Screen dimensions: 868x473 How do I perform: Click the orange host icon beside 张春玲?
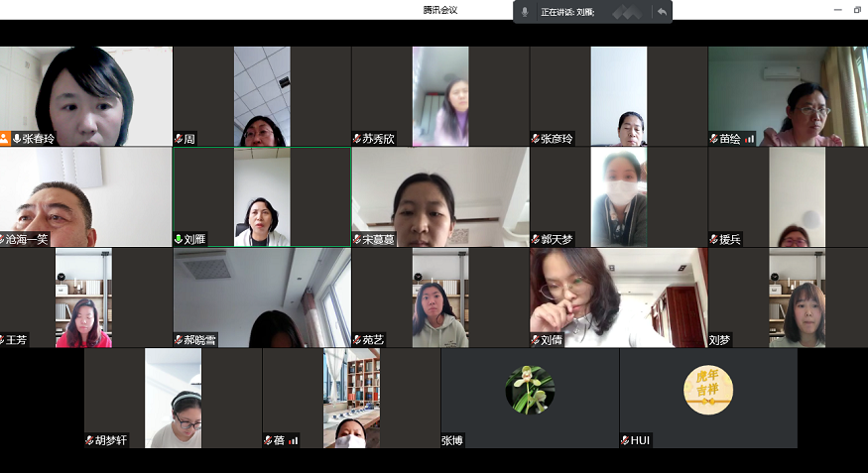(5, 139)
